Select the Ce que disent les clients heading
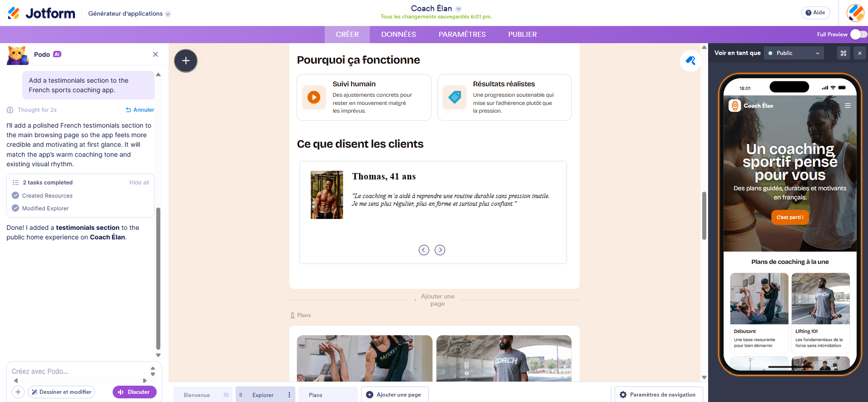 coord(360,144)
